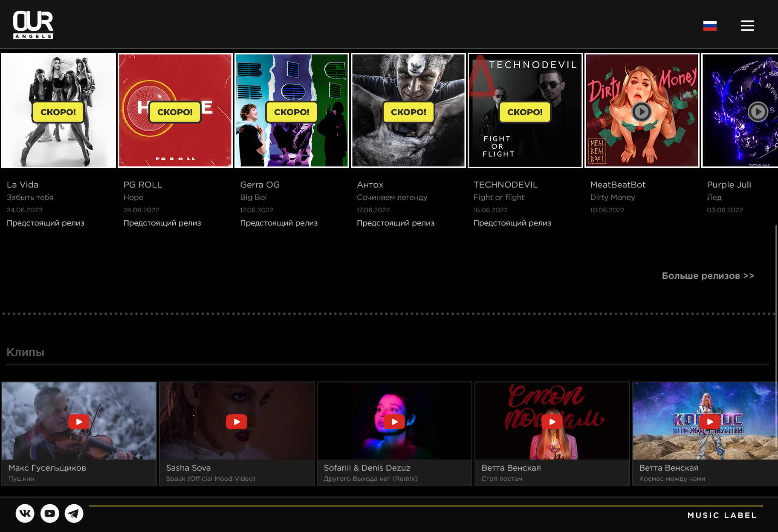Click the release date 10.06.2022
Screen dimensions: 778x532
click(607, 210)
